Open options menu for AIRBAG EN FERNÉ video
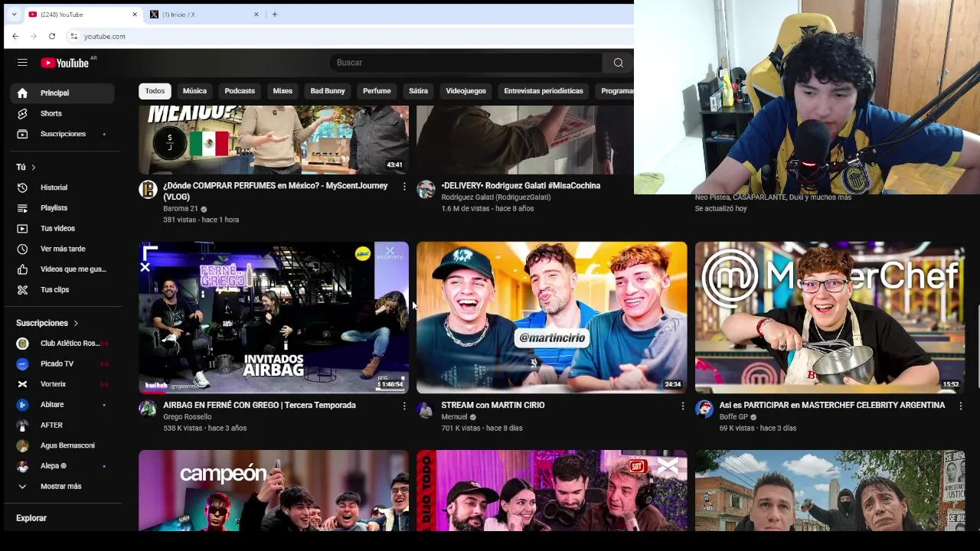980x551 pixels. [x=404, y=406]
